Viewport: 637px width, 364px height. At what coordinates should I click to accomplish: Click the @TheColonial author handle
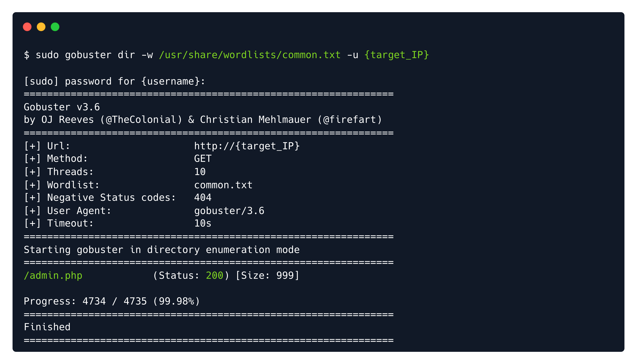[144, 120]
